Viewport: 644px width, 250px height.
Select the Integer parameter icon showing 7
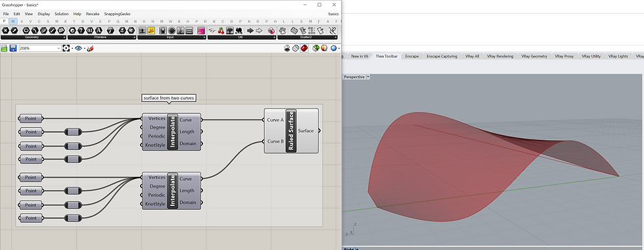81,30
